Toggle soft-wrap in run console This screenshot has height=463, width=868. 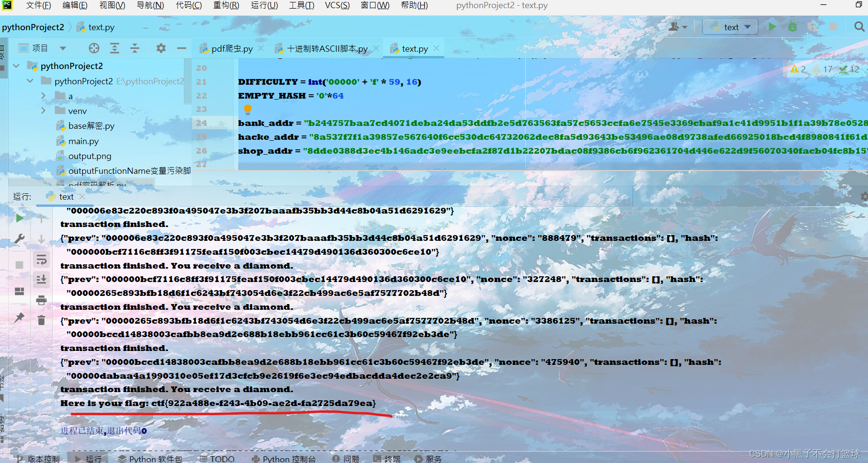[42, 260]
